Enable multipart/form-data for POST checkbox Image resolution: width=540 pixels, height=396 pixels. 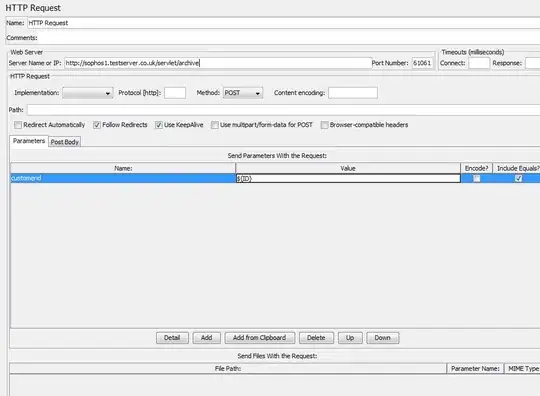[x=215, y=125]
